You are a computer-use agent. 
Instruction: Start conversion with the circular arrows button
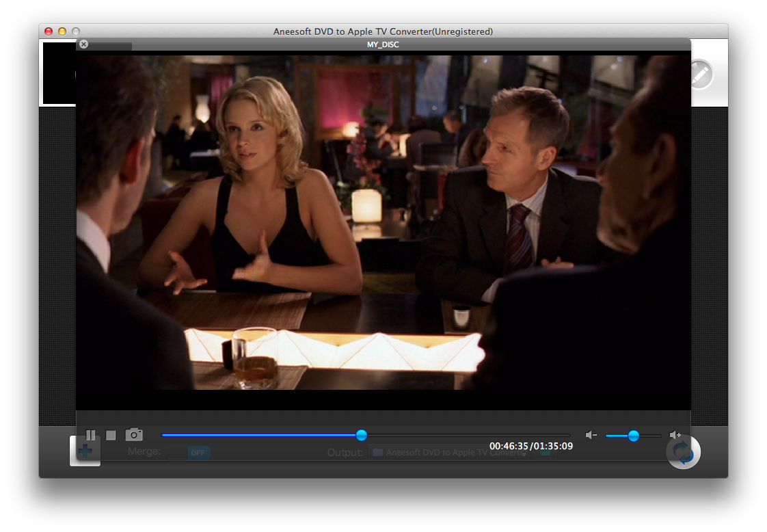point(684,452)
